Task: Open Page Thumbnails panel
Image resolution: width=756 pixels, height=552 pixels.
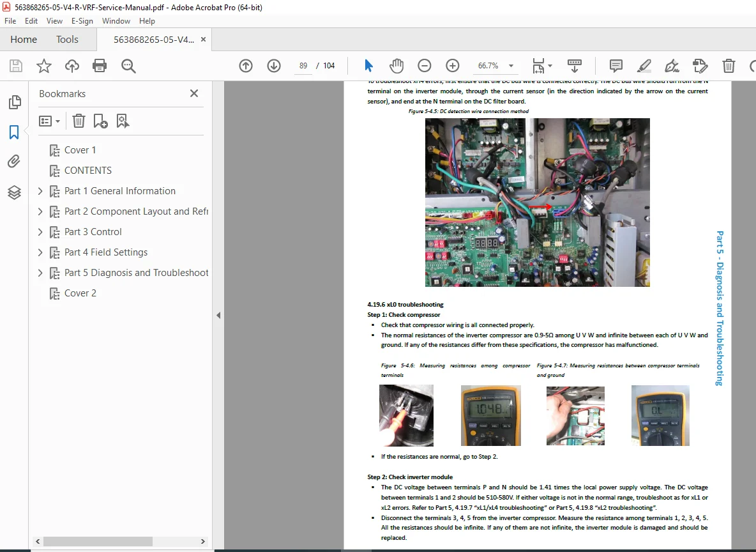Action: tap(15, 102)
